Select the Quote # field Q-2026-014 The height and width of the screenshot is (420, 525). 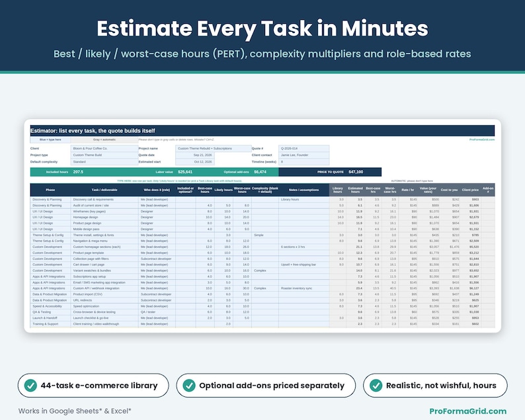click(303, 148)
